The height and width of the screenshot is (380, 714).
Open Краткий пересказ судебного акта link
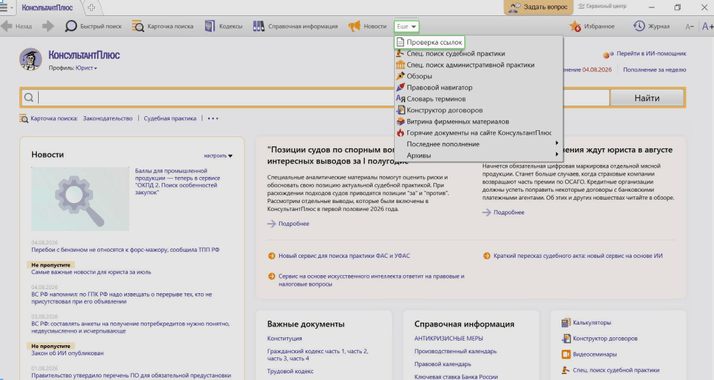[x=578, y=256]
